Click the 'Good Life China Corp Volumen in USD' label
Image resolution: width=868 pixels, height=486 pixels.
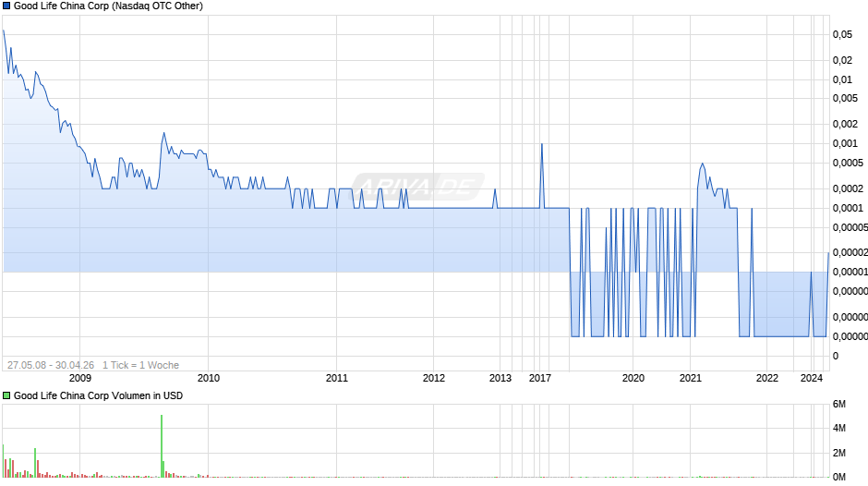98,395
